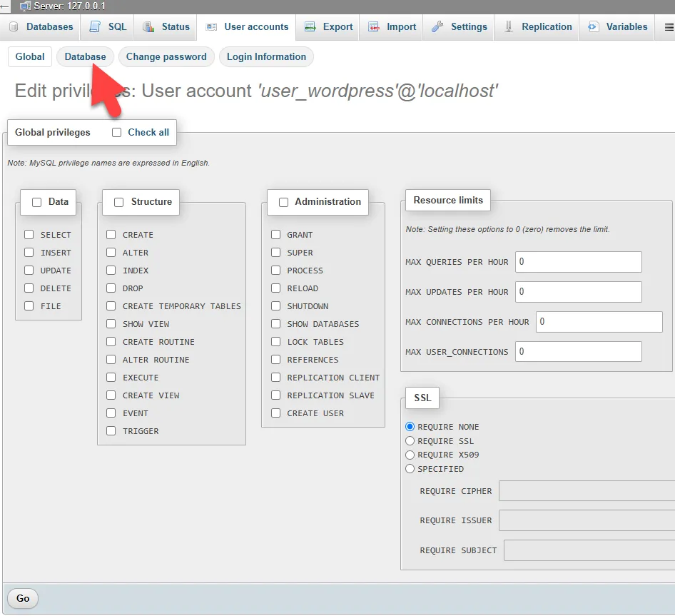This screenshot has height=616, width=675.
Task: Tick the SHOW DATABASES checkbox
Action: [x=275, y=323]
